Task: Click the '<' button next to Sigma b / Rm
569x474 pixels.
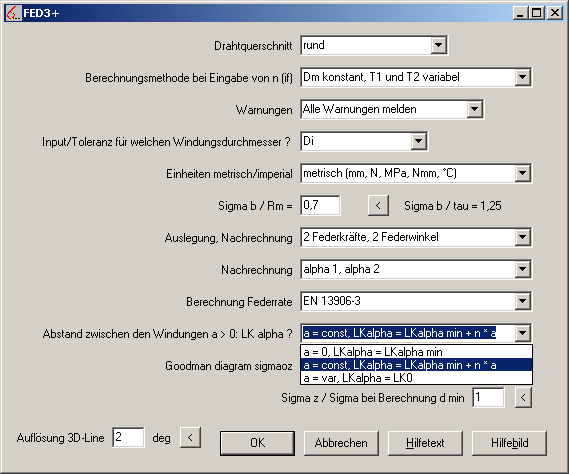Action: click(x=378, y=205)
